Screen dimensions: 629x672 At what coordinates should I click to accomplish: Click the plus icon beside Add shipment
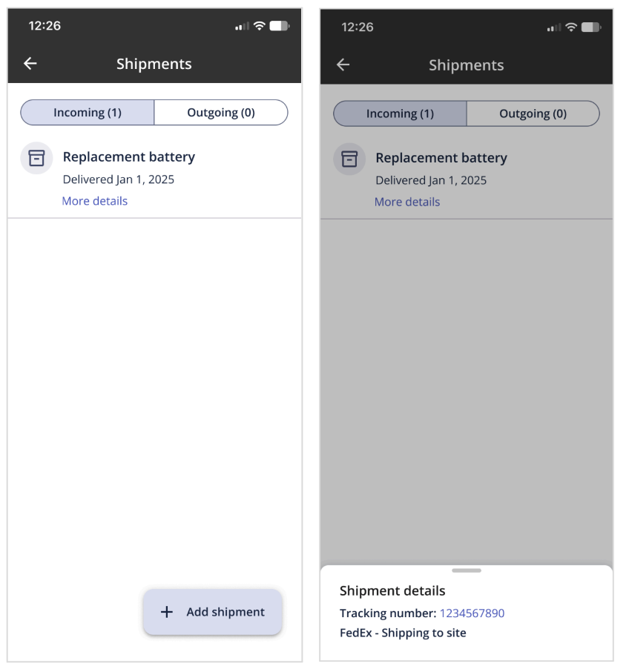[x=167, y=612]
